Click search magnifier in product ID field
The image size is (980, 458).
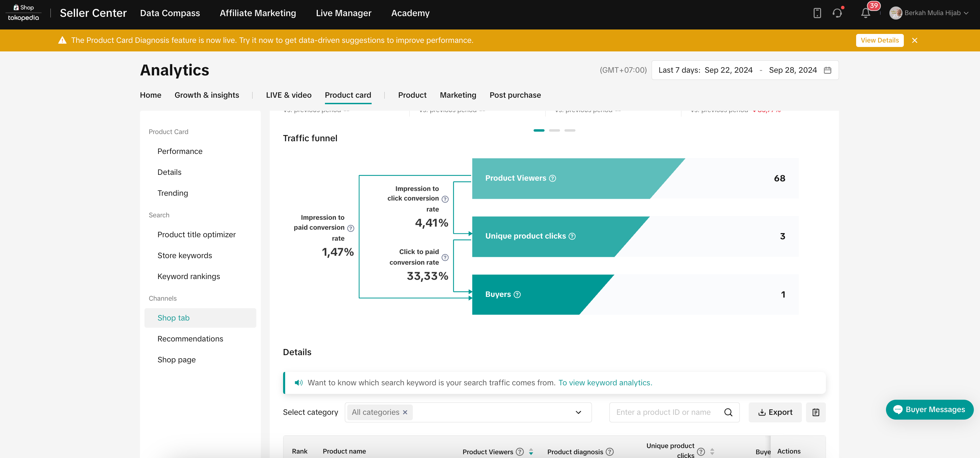[728, 412]
